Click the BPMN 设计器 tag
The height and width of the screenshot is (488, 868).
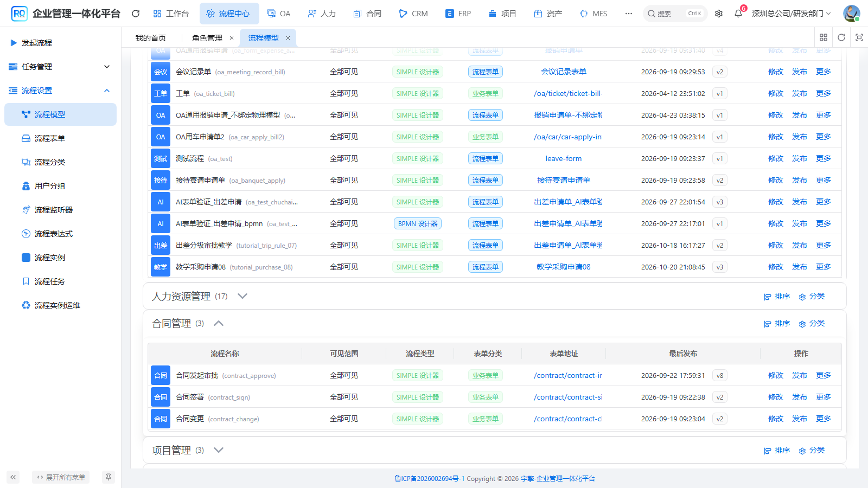[418, 223]
